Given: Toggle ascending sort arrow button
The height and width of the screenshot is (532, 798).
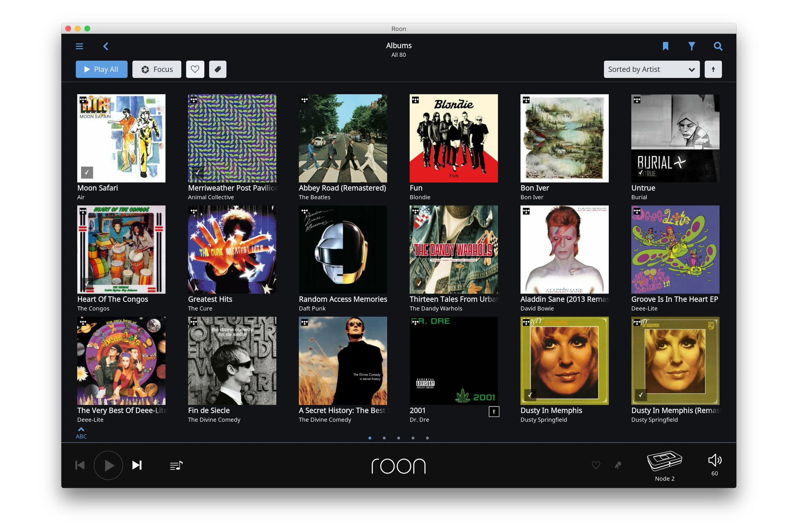Looking at the screenshot, I should pyautogui.click(x=713, y=69).
